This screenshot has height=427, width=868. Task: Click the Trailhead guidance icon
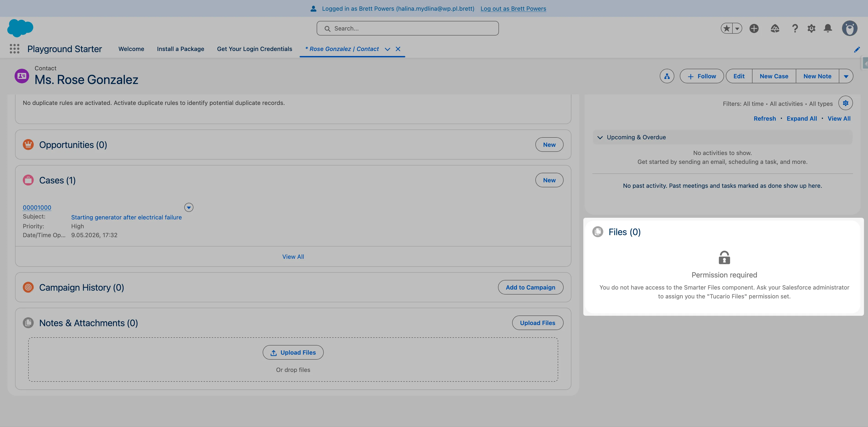775,28
